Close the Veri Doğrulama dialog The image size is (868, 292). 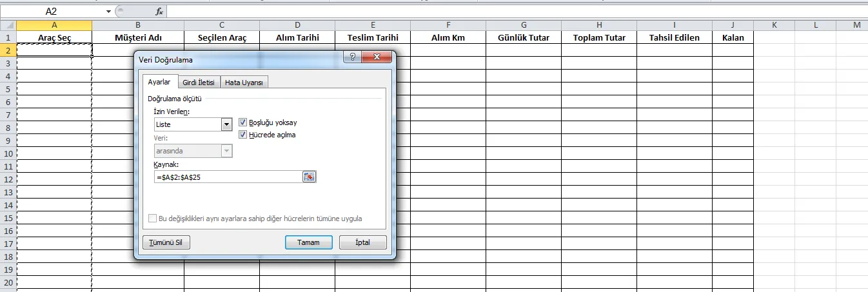click(378, 58)
